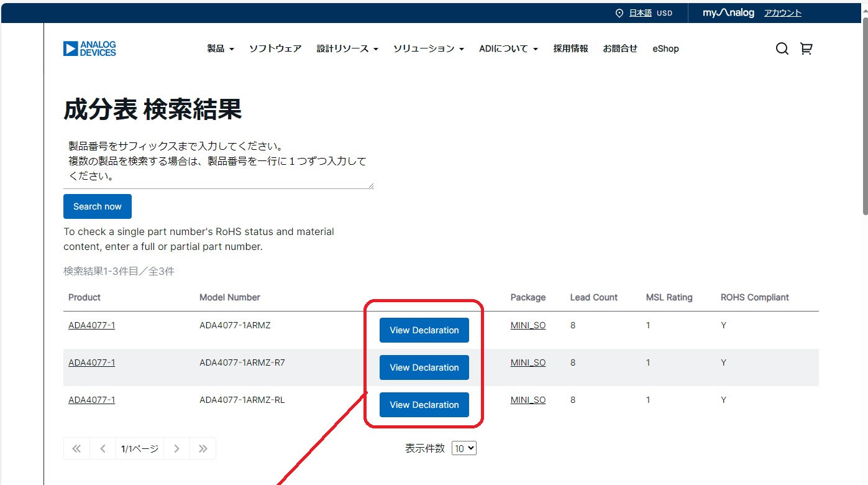Open the 表示件数 page size selector
The width and height of the screenshot is (868, 485).
point(464,448)
